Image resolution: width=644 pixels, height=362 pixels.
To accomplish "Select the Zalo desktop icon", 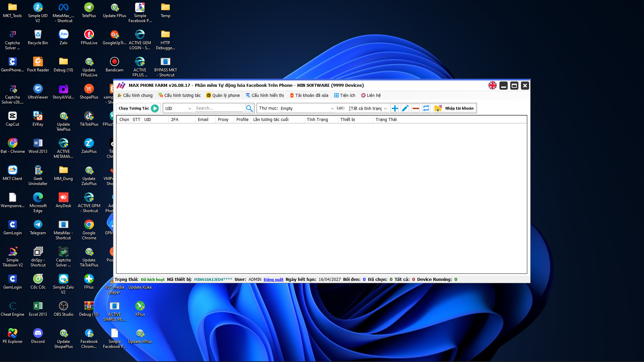I will 63,38.
